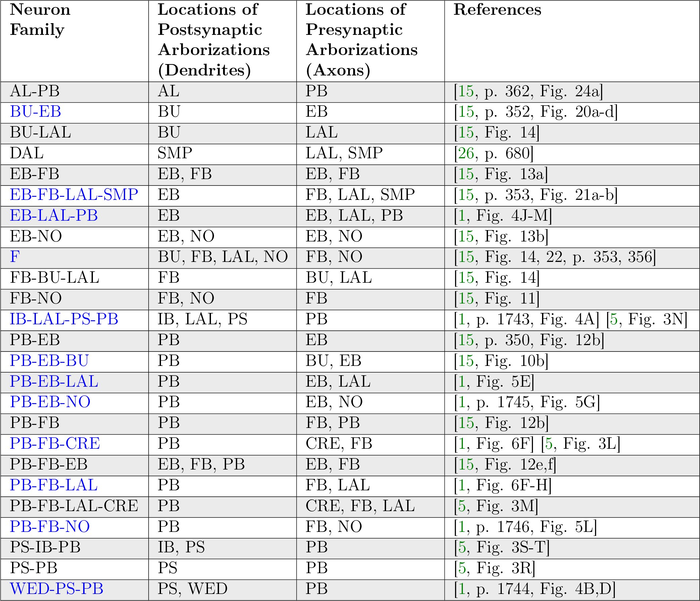Click citation 1 in the PB-EB-LAL row
This screenshot has height=601, width=700.
coord(462,381)
